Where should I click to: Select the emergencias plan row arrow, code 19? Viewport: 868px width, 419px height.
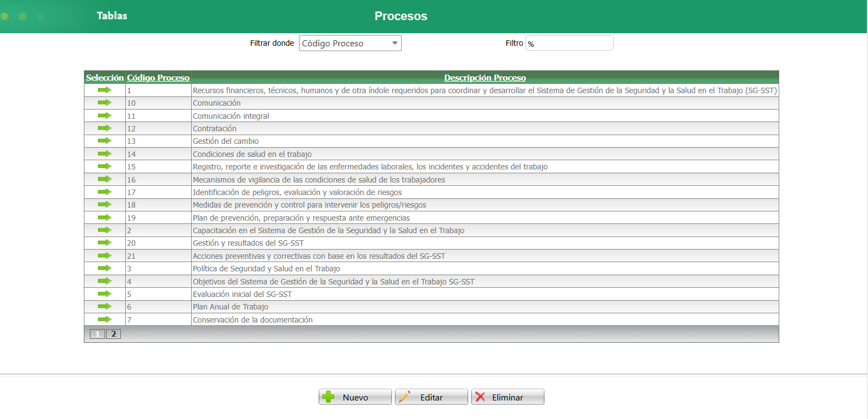pyautogui.click(x=105, y=217)
